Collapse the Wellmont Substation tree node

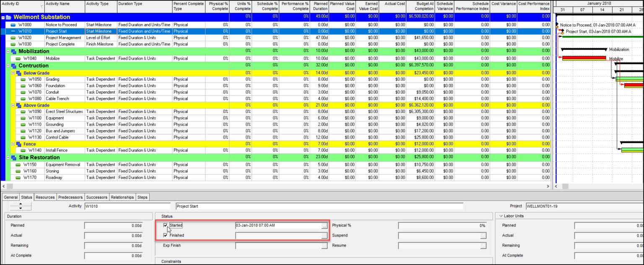(x=3, y=17)
